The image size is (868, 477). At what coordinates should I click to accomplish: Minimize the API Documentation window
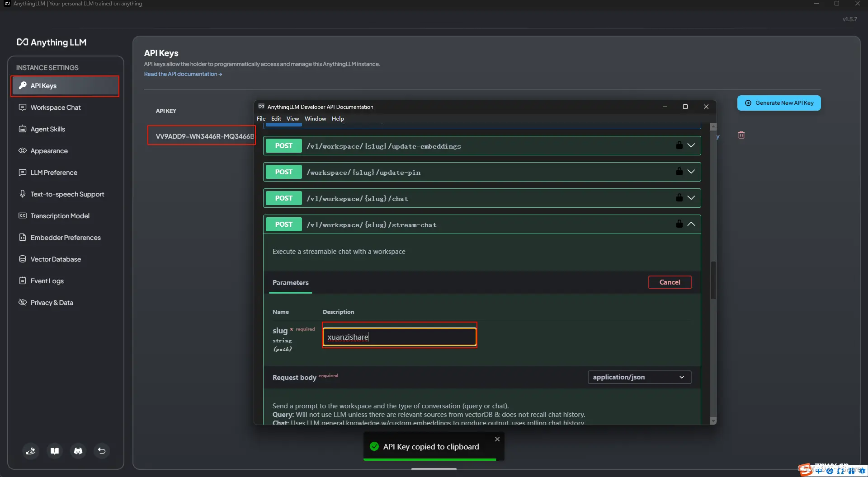pos(665,107)
